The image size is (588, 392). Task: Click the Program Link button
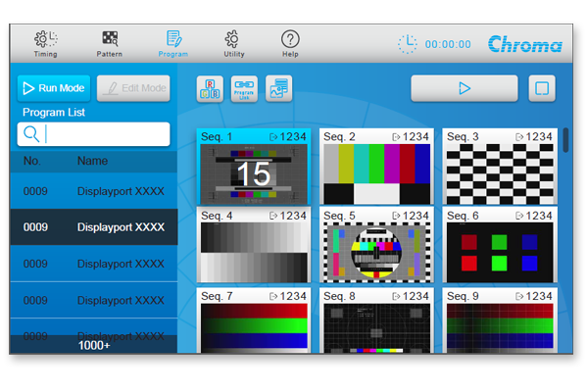[x=244, y=89]
